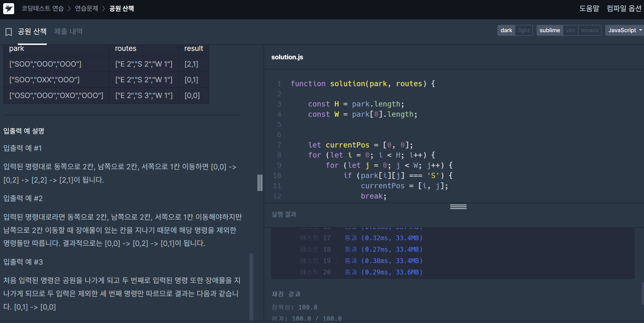The width and height of the screenshot is (644, 323).
Task: Click the result panel scrollbar
Action: [642, 293]
